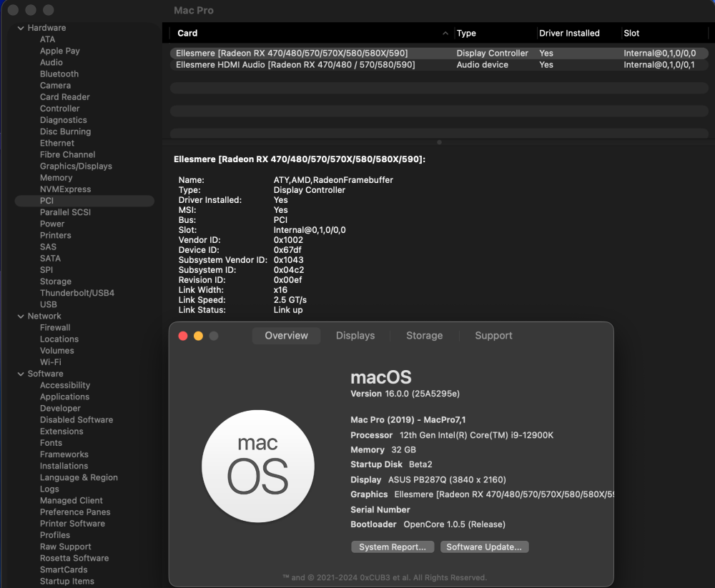Open Firewall under Network

tap(55, 328)
